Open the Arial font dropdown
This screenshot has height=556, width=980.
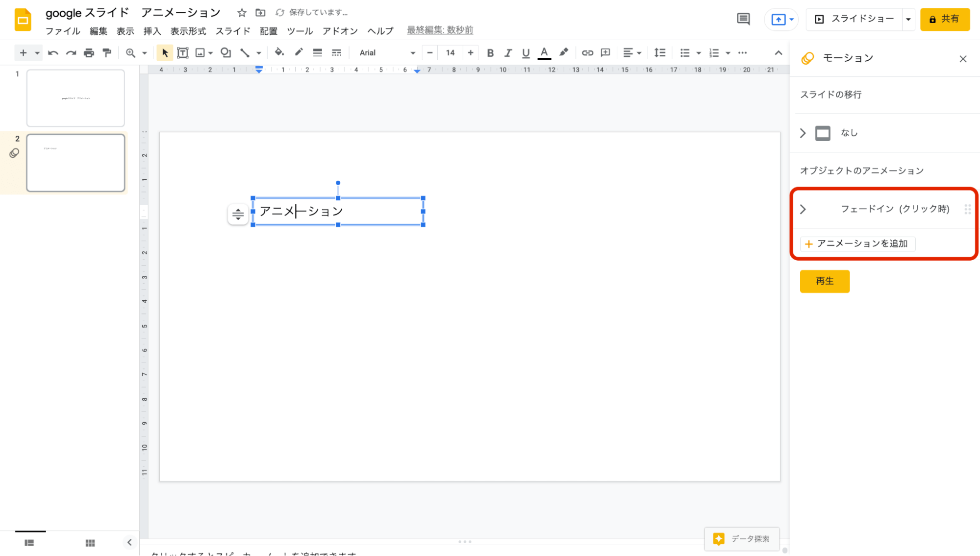[x=387, y=53]
